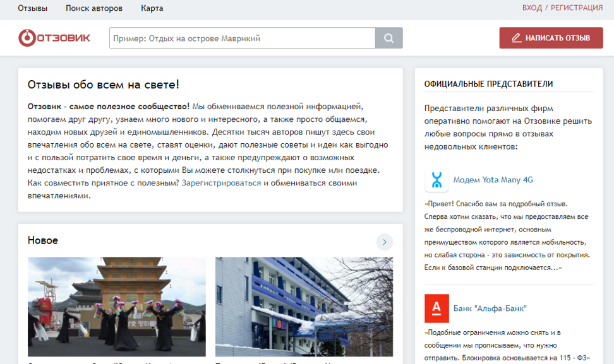Click the Отзовик logo
The width and height of the screenshot is (614, 364).
pyautogui.click(x=54, y=38)
